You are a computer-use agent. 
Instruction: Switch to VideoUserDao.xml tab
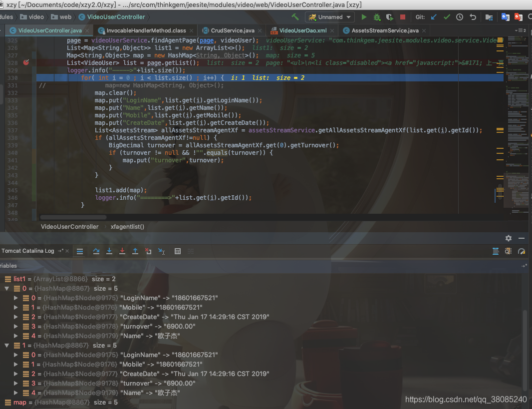tap(302, 30)
